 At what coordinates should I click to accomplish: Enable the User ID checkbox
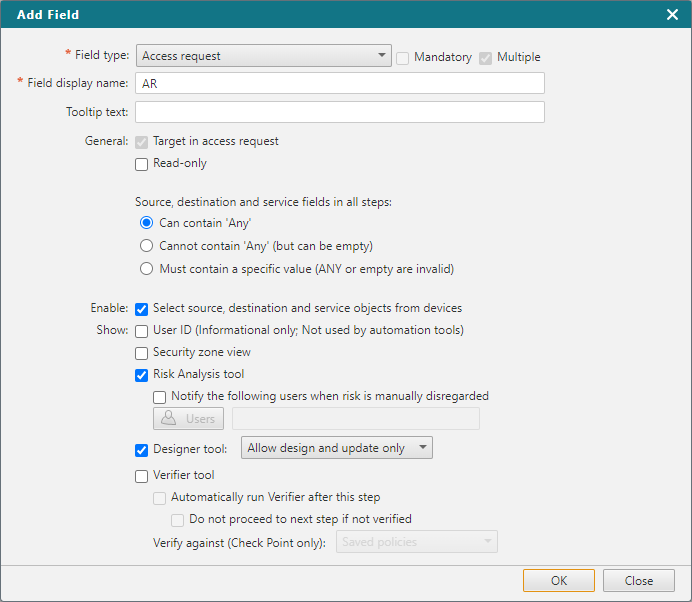pyautogui.click(x=142, y=331)
